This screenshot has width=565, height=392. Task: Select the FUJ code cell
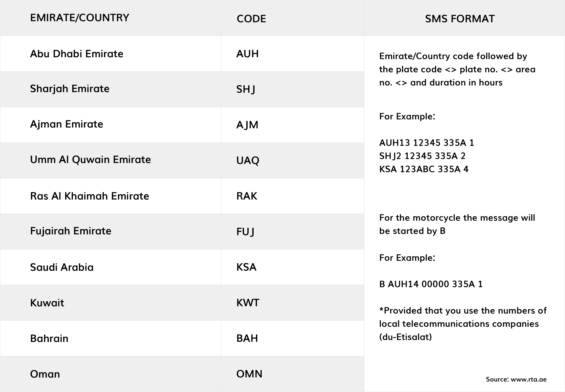(292, 232)
